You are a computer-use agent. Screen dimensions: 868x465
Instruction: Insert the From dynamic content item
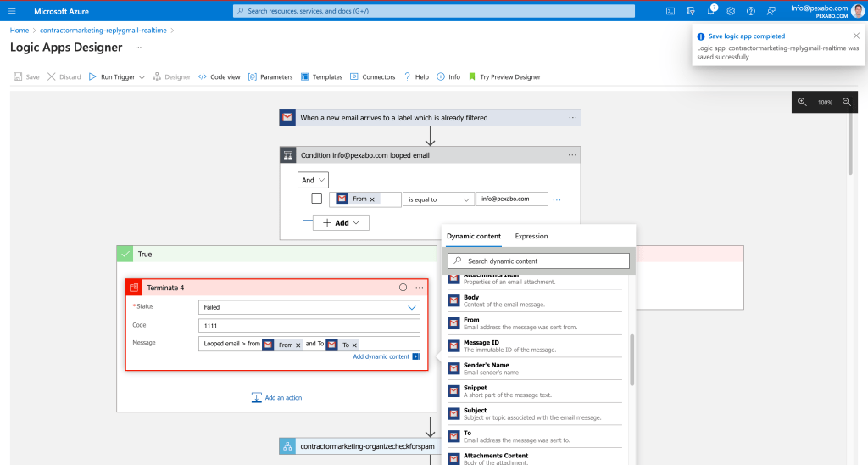535,323
